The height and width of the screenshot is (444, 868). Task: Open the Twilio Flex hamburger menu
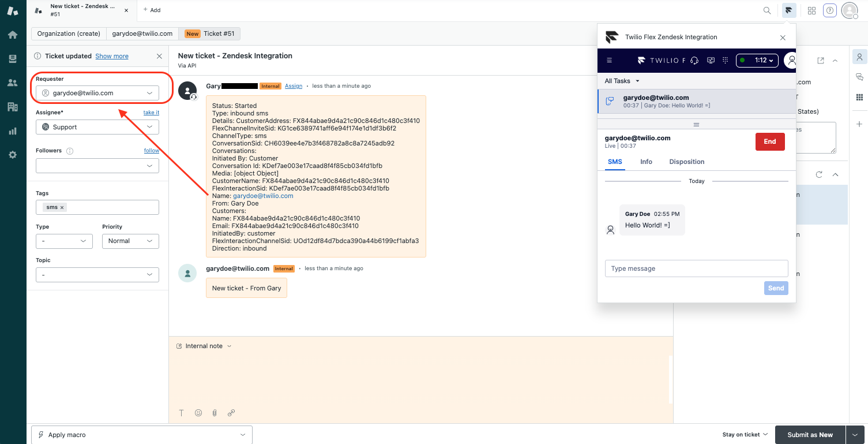tap(610, 60)
